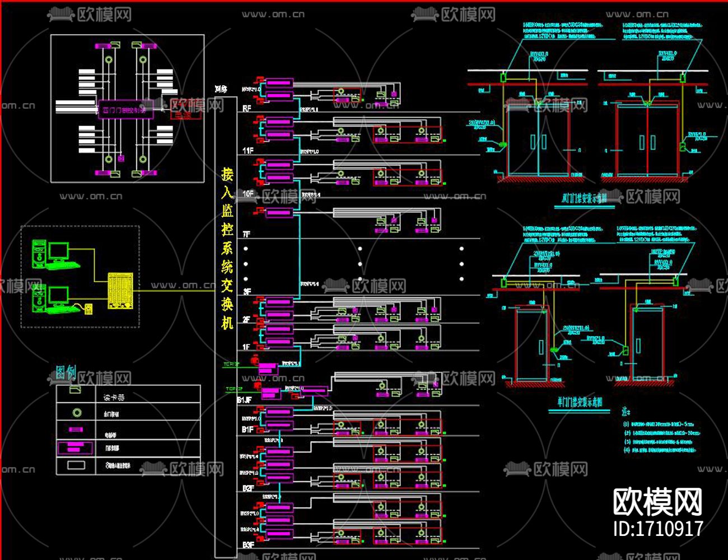Select the small magenta bar symbol in legend
The image size is (728, 560).
[x=76, y=430]
